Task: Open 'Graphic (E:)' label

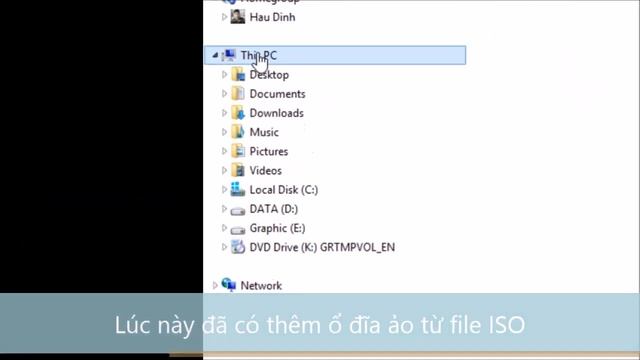Action: click(x=278, y=228)
